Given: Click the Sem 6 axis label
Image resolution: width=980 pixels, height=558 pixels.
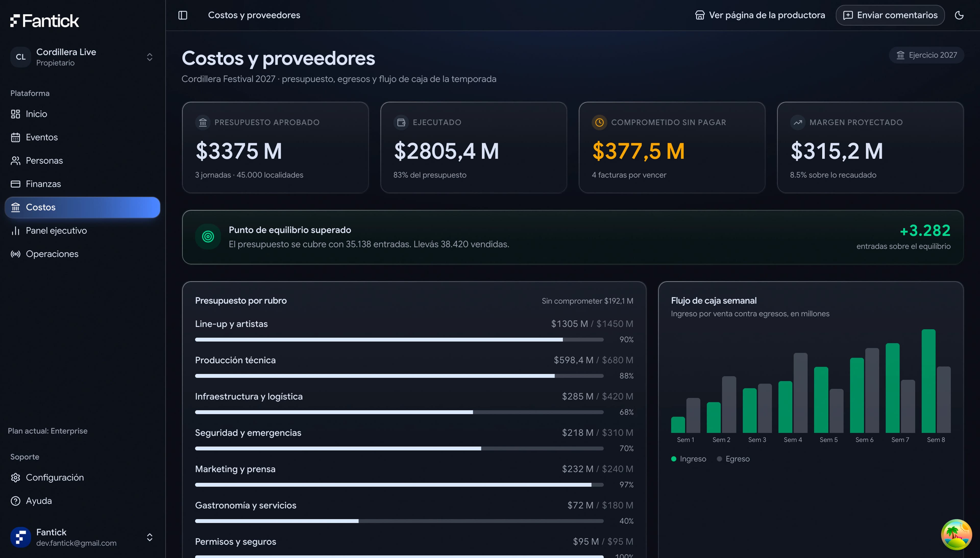Looking at the screenshot, I should click(x=864, y=440).
